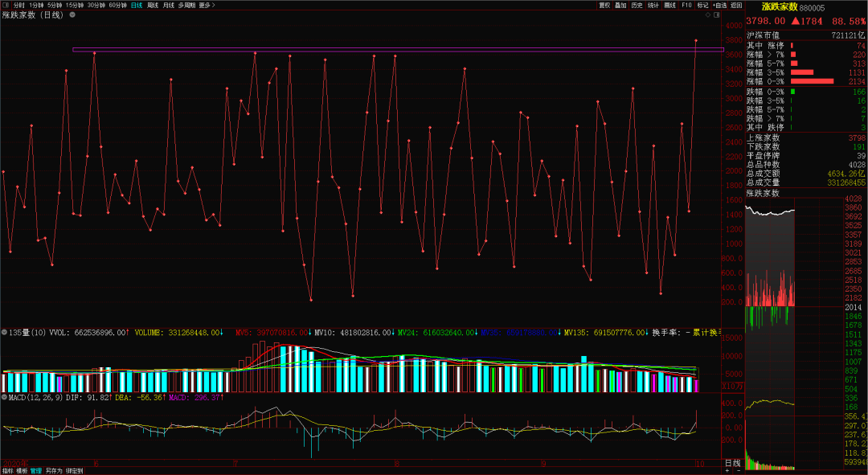Expand the 更多 periods menu
868x475 pixels.
click(x=207, y=5)
